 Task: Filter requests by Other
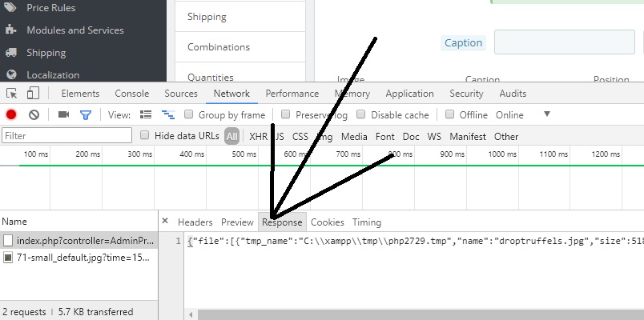pyautogui.click(x=506, y=137)
